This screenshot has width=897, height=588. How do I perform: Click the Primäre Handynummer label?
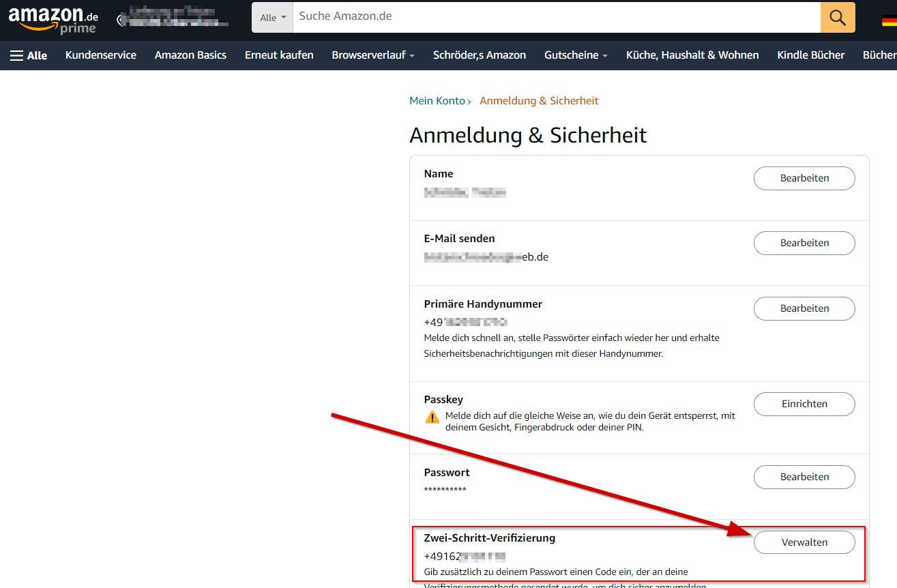coord(483,304)
